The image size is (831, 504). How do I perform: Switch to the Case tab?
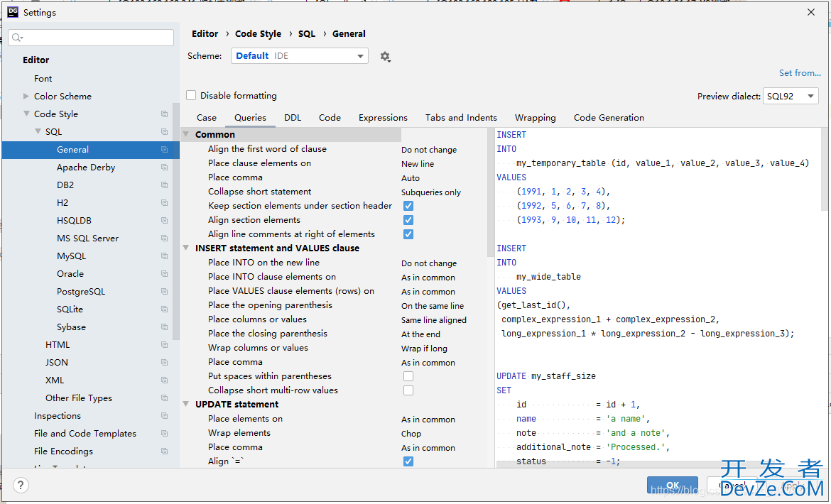pos(207,118)
